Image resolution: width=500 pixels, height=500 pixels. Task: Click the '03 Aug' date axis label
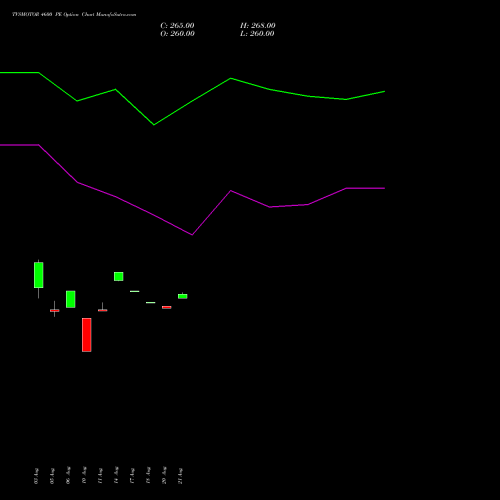[36, 476]
